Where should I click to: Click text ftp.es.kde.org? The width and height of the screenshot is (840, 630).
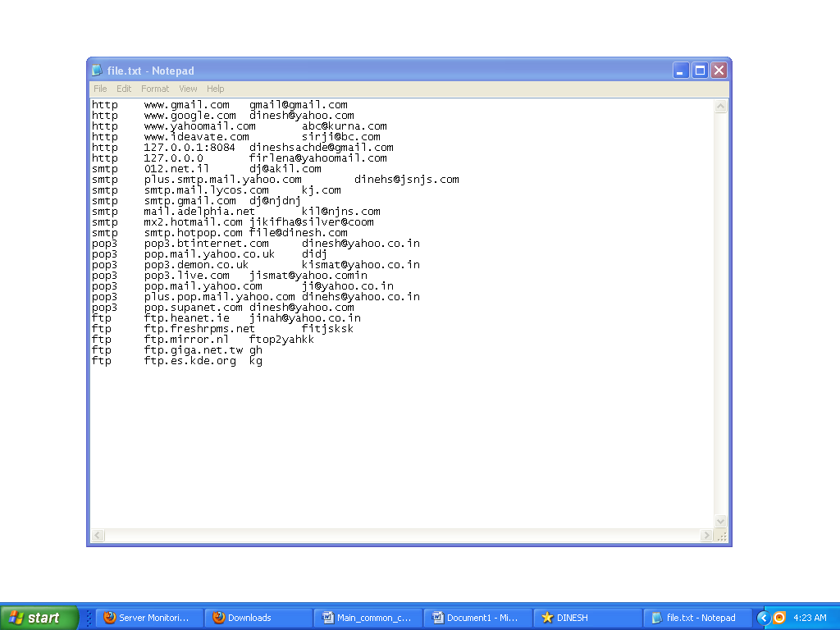189,361
